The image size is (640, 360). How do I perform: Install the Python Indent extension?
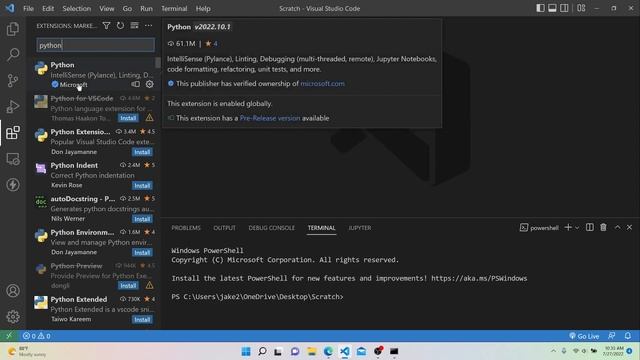(142, 185)
